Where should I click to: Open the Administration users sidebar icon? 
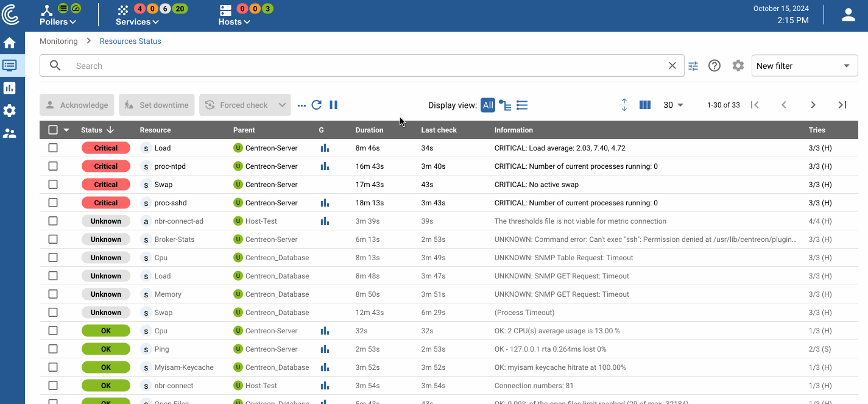click(x=10, y=133)
